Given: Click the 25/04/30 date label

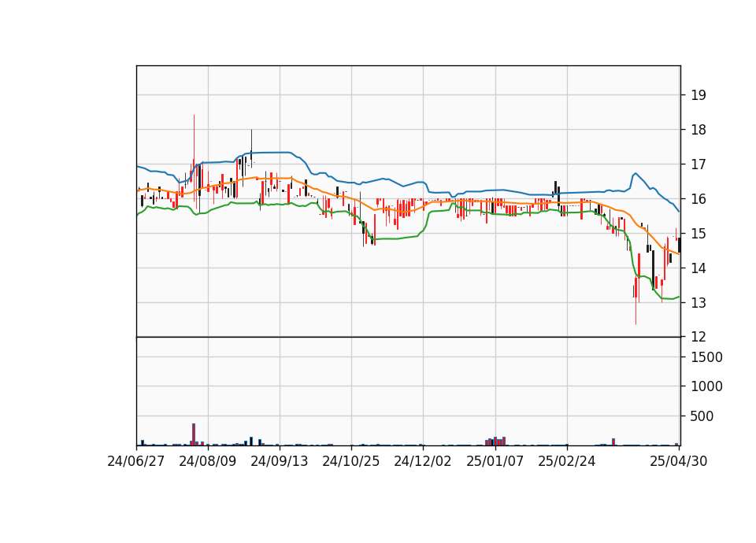Looking at the screenshot, I should [679, 461].
